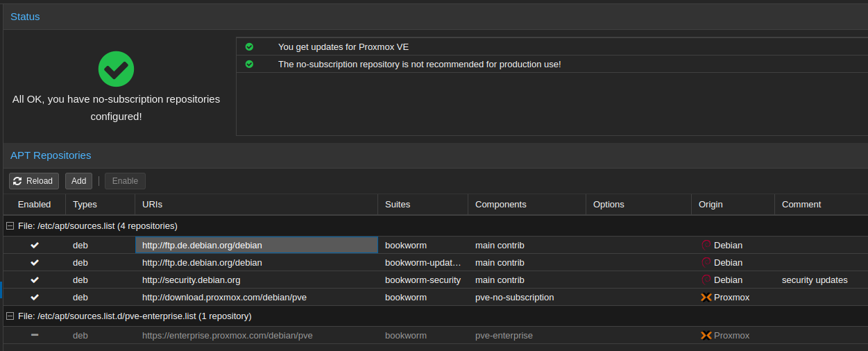Screen dimensions: 868x351
Task: Click the Origin column header
Action: coord(710,205)
